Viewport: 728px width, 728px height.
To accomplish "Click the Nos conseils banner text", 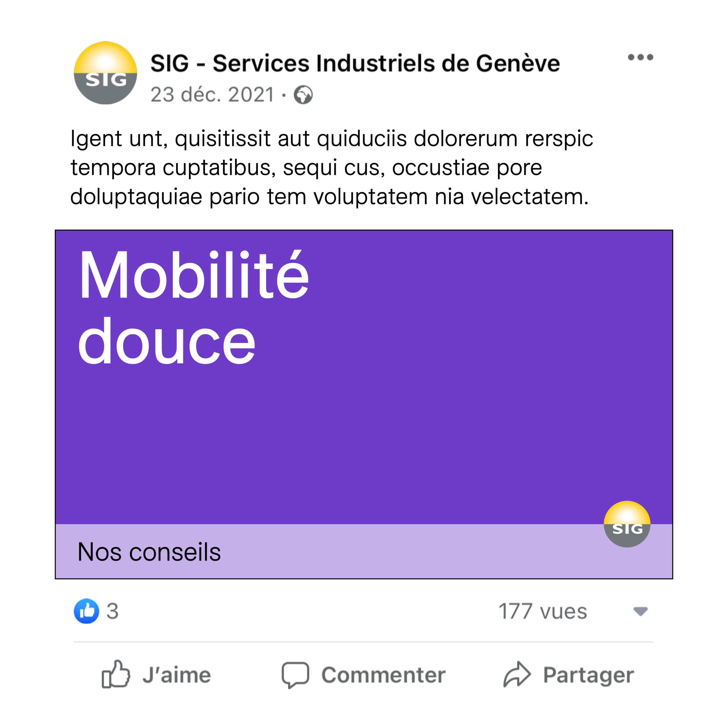I will click(x=149, y=552).
